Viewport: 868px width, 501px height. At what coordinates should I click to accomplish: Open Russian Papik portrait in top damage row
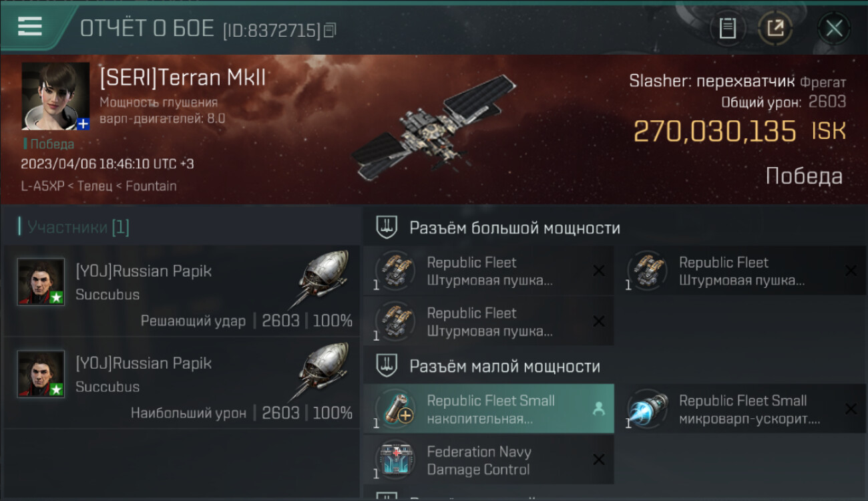tap(41, 374)
